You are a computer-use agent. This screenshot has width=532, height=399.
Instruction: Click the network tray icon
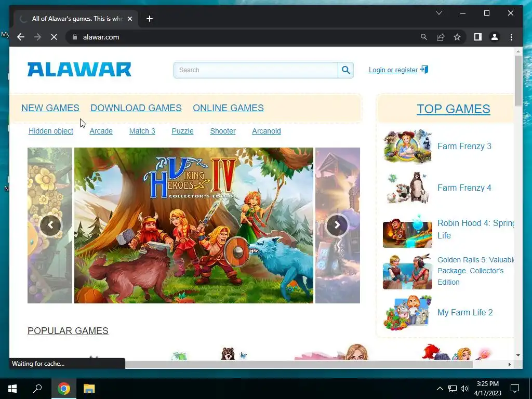[453, 389]
